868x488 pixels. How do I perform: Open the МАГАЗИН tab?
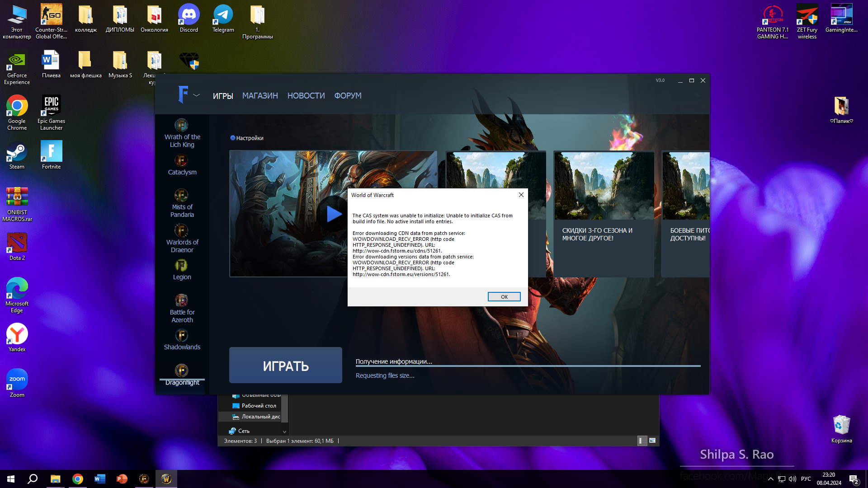coord(260,96)
